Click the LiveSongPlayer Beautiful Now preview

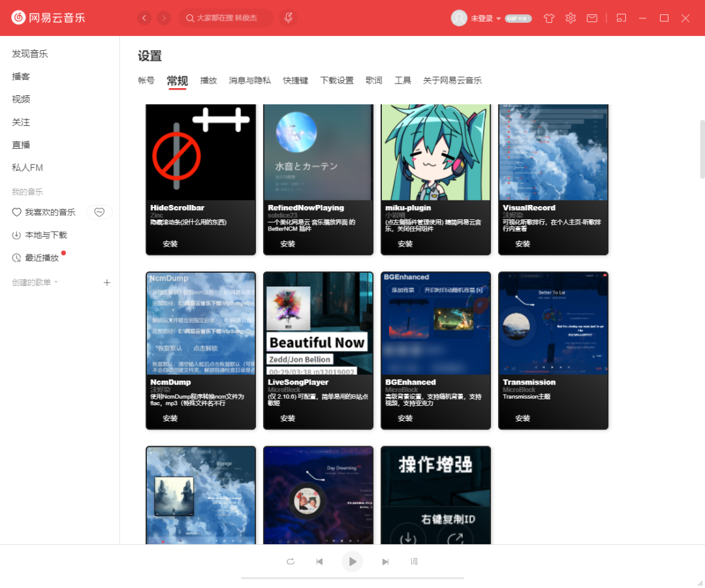(x=318, y=323)
